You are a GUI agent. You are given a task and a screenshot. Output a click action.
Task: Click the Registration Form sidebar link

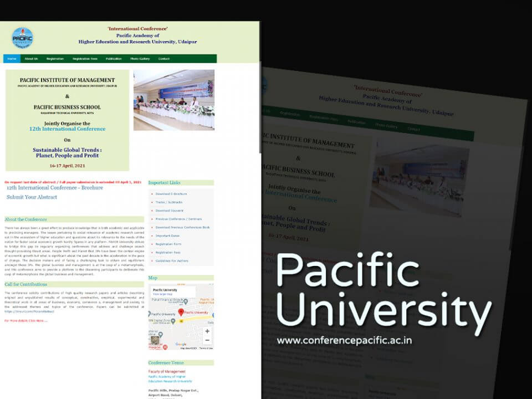point(168,244)
